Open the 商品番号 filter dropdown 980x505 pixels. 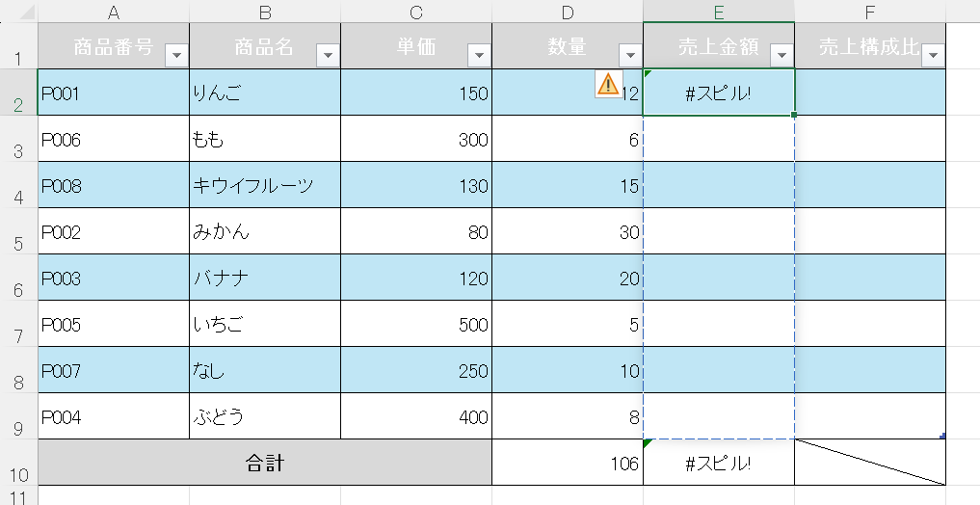coord(176,56)
